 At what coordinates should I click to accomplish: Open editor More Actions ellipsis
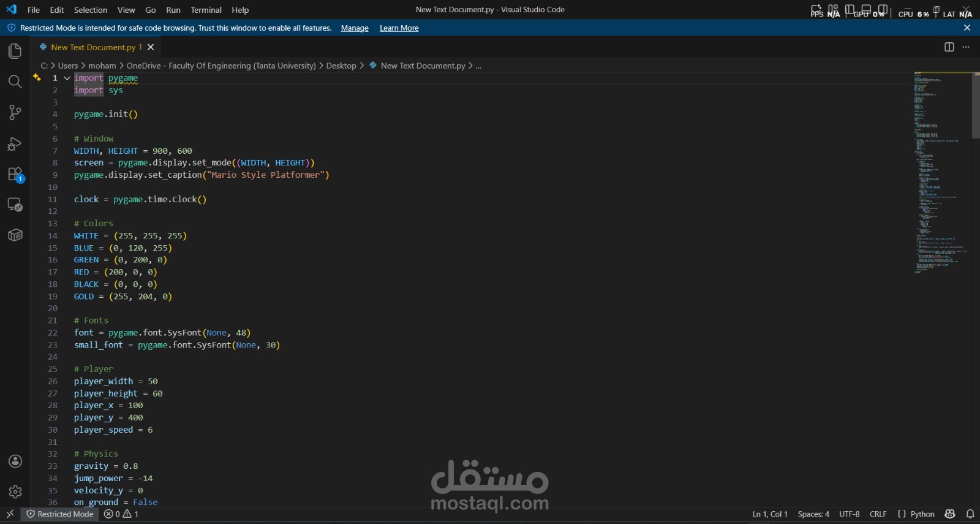[966, 47]
